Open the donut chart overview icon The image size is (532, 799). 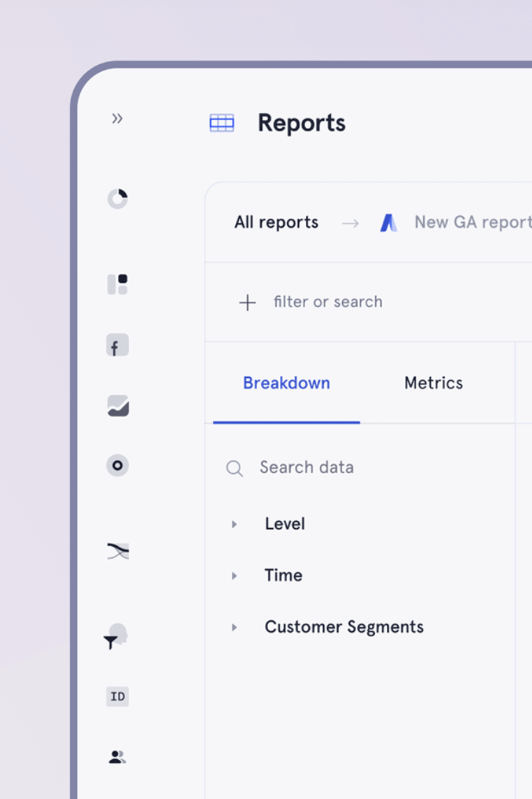pos(117,199)
